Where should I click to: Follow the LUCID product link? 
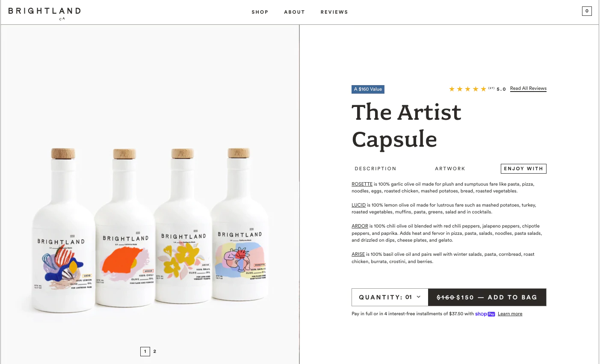[358, 205]
